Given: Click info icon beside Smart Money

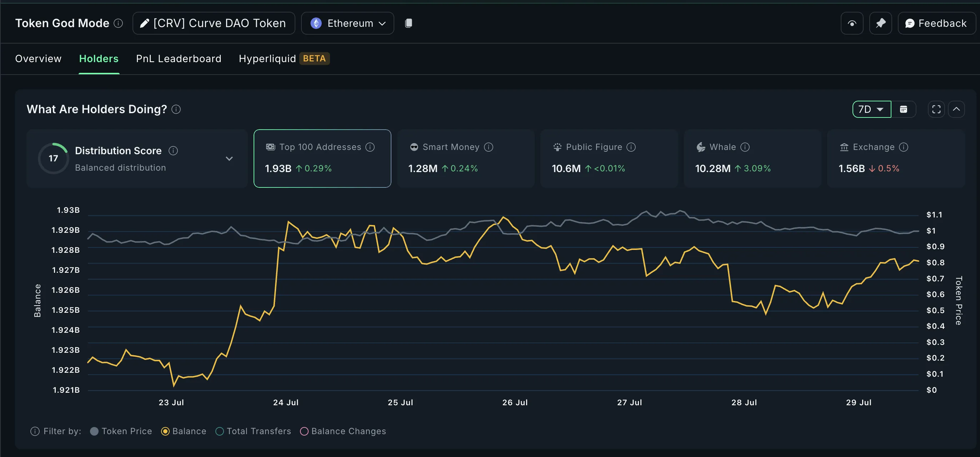Looking at the screenshot, I should pos(489,147).
